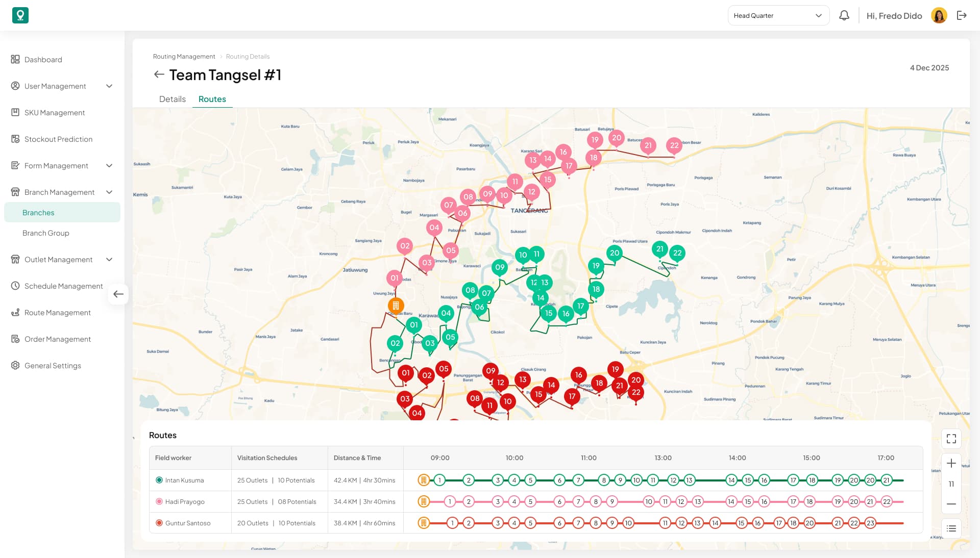Image resolution: width=980 pixels, height=558 pixels.
Task: Select Intan Kusuma route radio indicator
Action: [159, 480]
